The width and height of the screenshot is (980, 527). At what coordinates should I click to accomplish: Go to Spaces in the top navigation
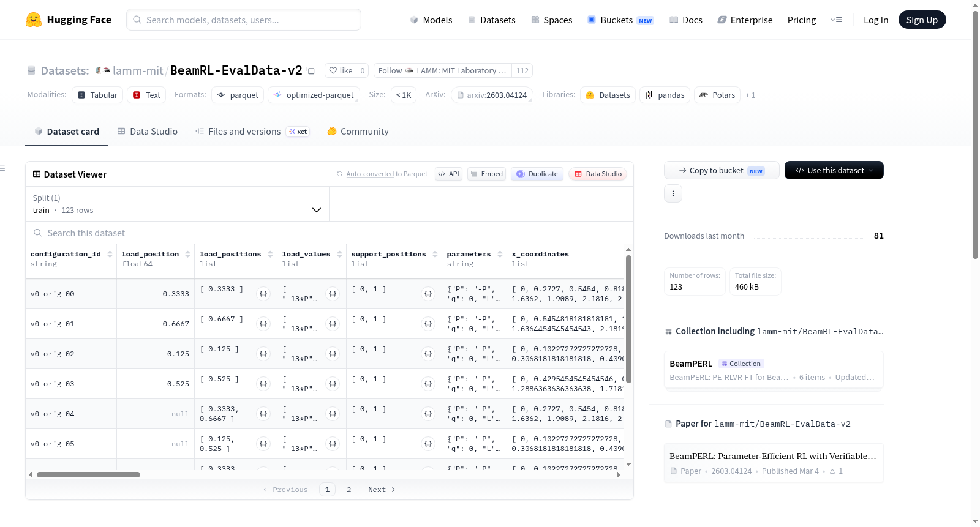[x=552, y=20]
